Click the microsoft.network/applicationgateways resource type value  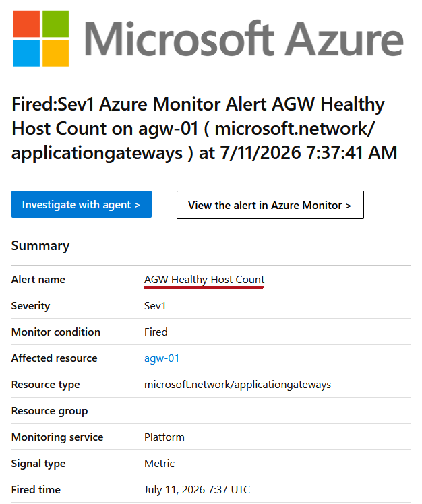tap(237, 385)
